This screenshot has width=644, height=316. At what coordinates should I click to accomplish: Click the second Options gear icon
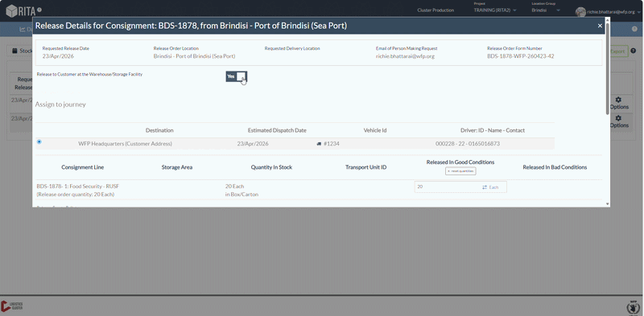tap(619, 118)
